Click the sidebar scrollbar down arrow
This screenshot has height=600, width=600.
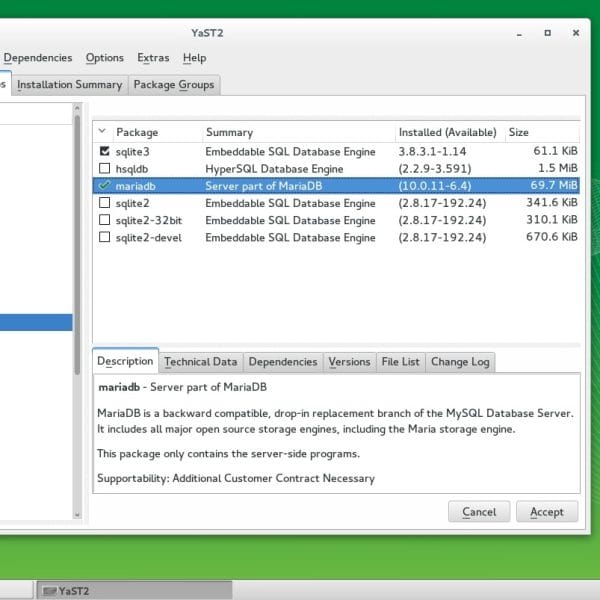(77, 515)
